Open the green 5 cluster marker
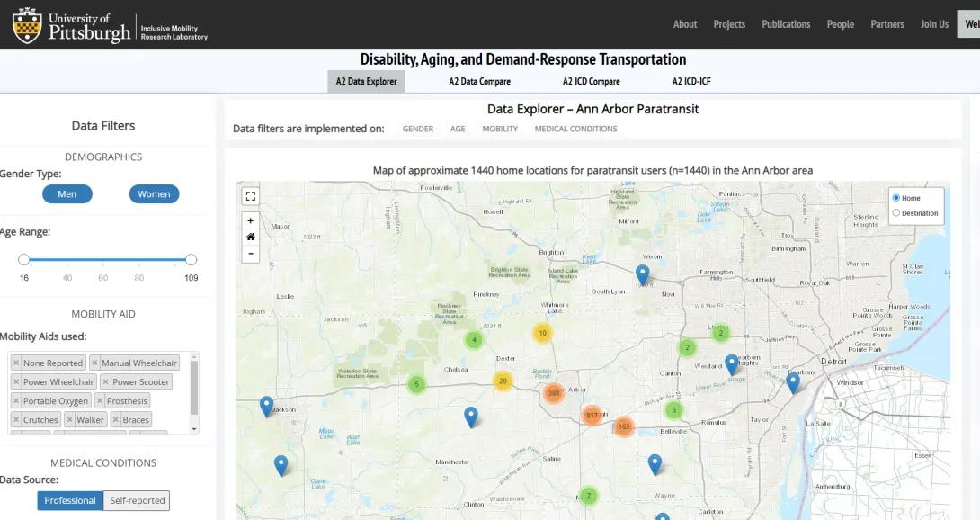 [417, 384]
